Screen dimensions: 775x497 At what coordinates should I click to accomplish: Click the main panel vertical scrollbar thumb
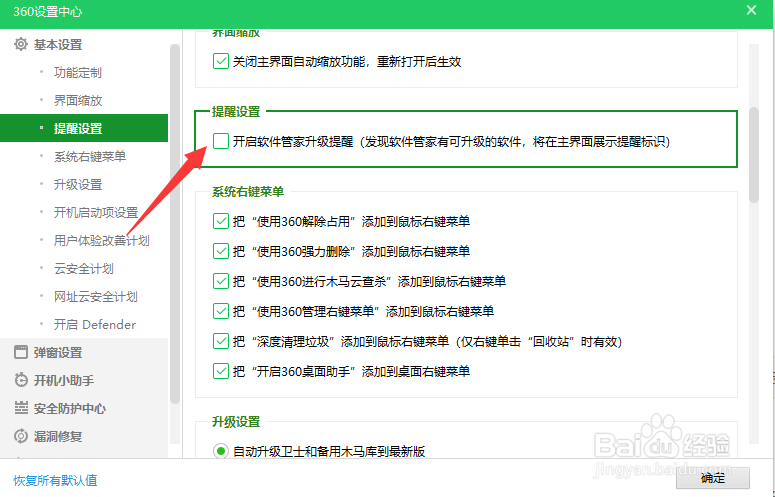754,155
